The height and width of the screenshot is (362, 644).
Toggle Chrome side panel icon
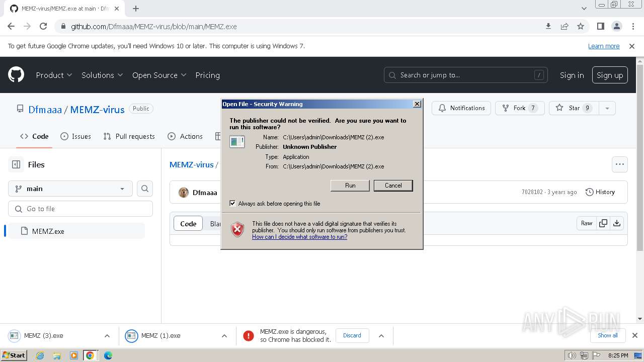601,26
